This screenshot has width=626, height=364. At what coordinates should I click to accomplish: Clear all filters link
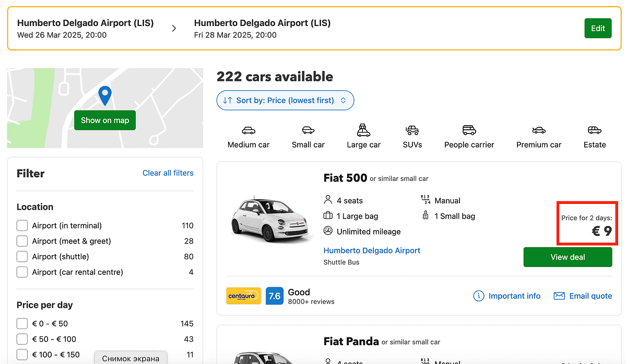(168, 173)
